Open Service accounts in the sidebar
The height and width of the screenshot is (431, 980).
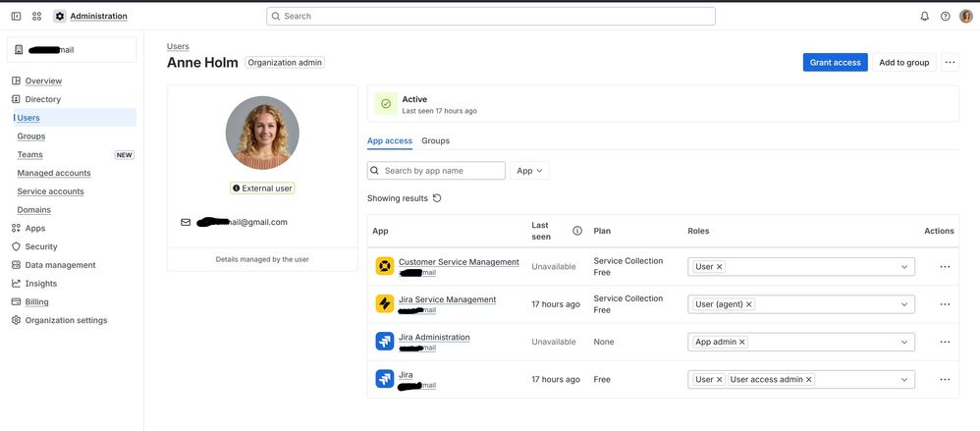pos(51,191)
